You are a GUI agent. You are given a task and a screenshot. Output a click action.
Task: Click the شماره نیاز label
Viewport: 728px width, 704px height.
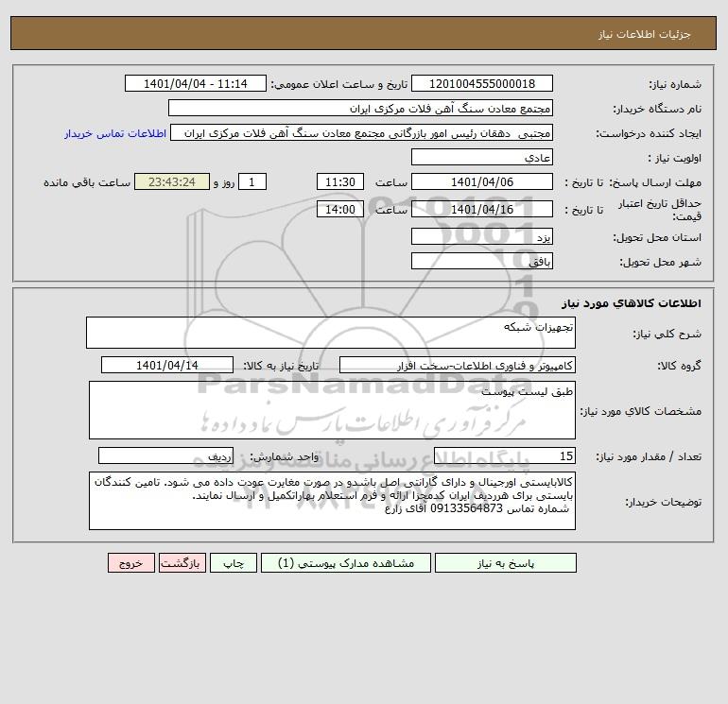(x=675, y=84)
